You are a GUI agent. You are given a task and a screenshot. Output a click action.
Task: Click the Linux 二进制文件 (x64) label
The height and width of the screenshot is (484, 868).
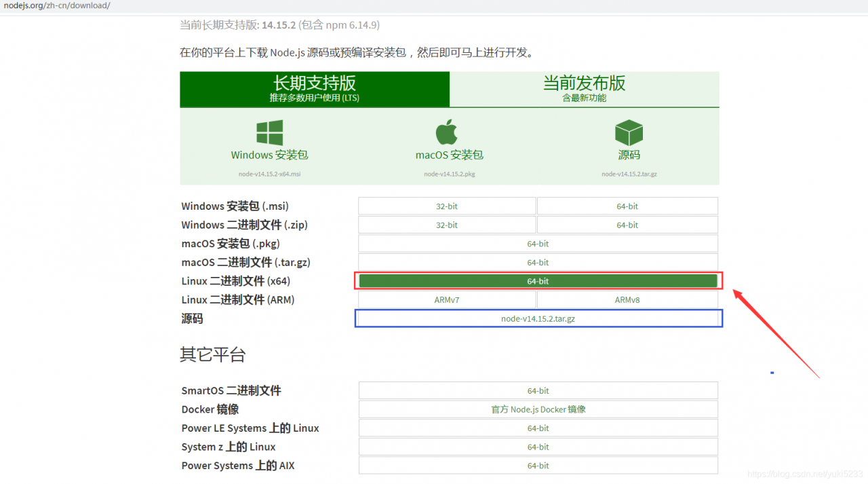(236, 281)
